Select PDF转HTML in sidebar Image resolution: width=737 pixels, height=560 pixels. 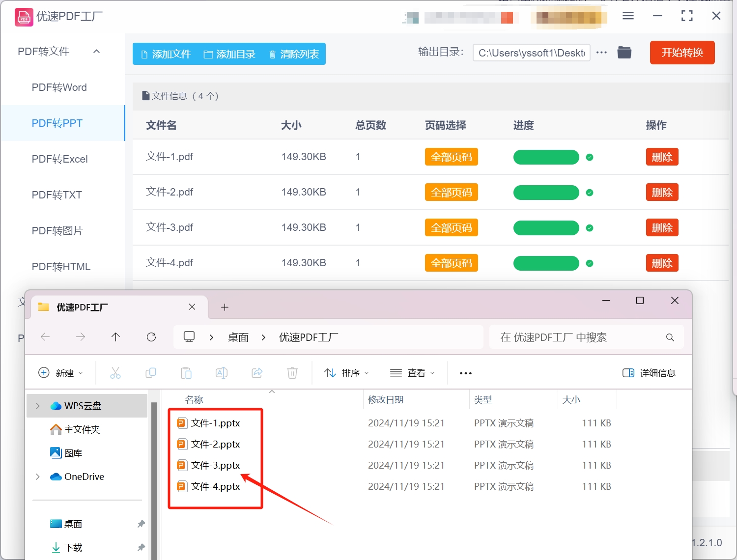coord(61,267)
